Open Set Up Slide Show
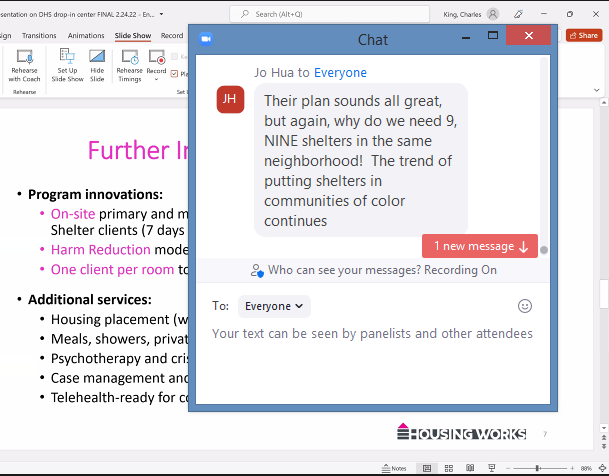The height and width of the screenshot is (476, 609). tap(67, 65)
